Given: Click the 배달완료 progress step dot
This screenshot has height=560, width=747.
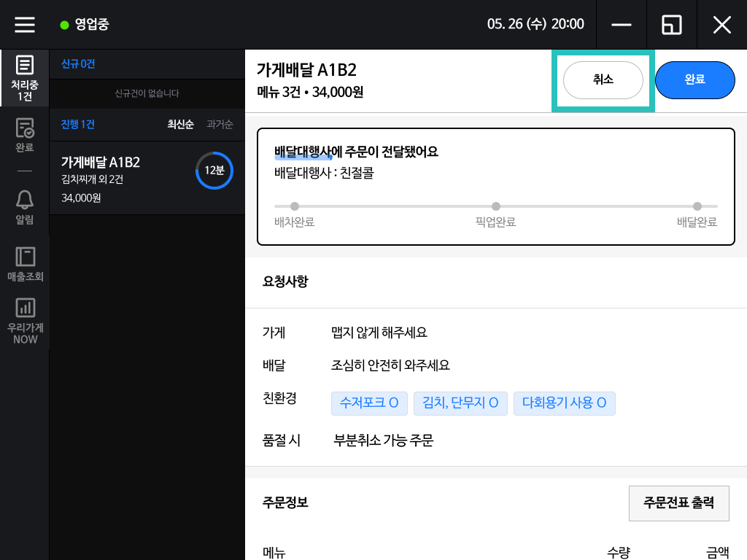Looking at the screenshot, I should point(697,206).
